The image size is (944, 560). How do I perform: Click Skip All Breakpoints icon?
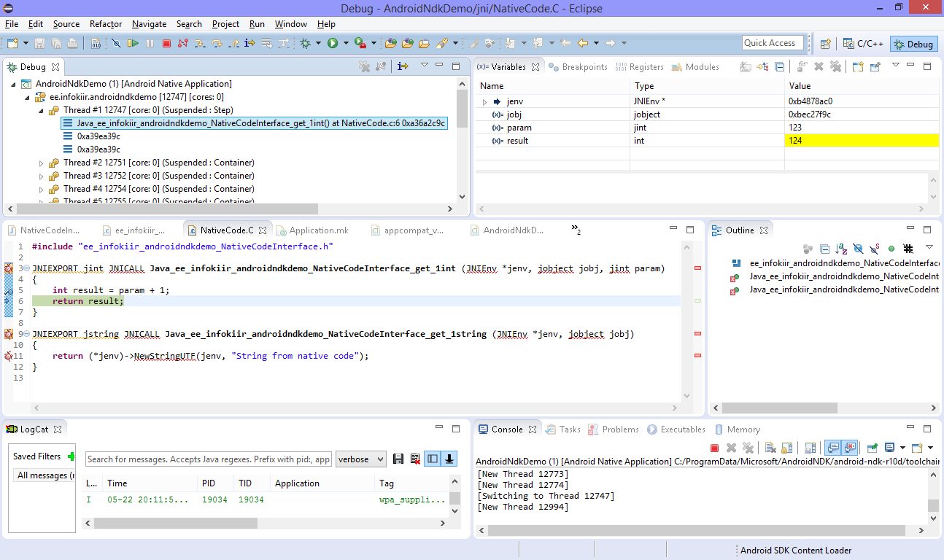pyautogui.click(x=116, y=44)
